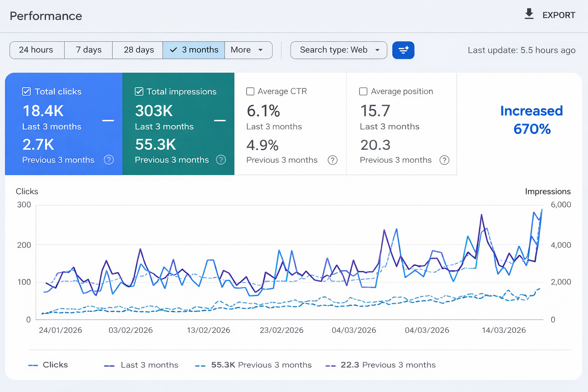Screen dimensions: 588x392
Task: Click help icon in Total impressions card
Action: tap(221, 160)
